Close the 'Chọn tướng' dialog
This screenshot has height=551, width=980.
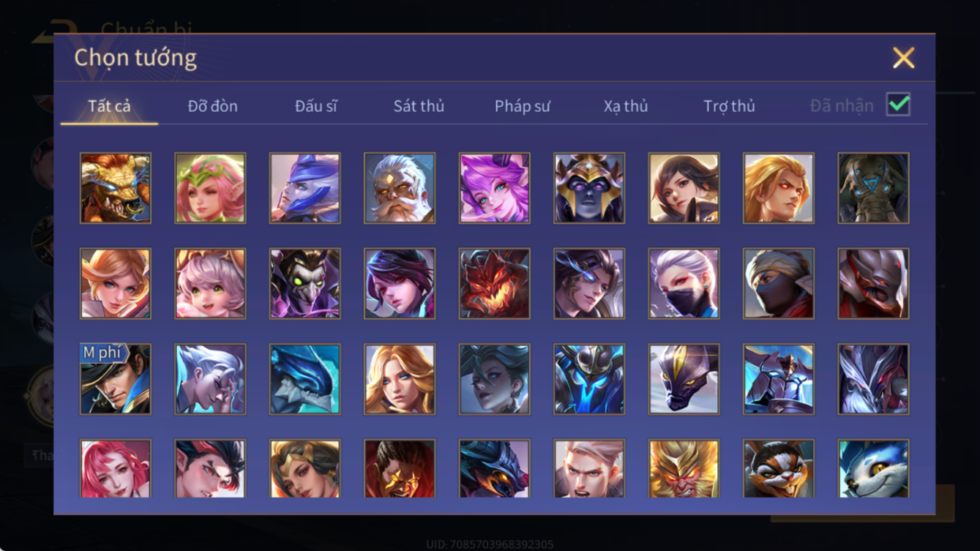click(x=904, y=58)
